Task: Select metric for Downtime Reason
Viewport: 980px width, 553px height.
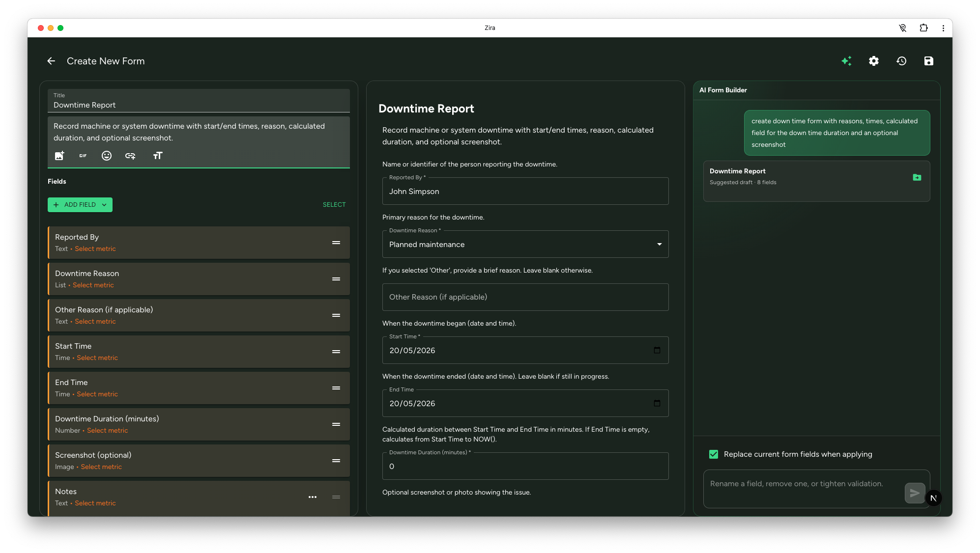Action: [x=93, y=285]
